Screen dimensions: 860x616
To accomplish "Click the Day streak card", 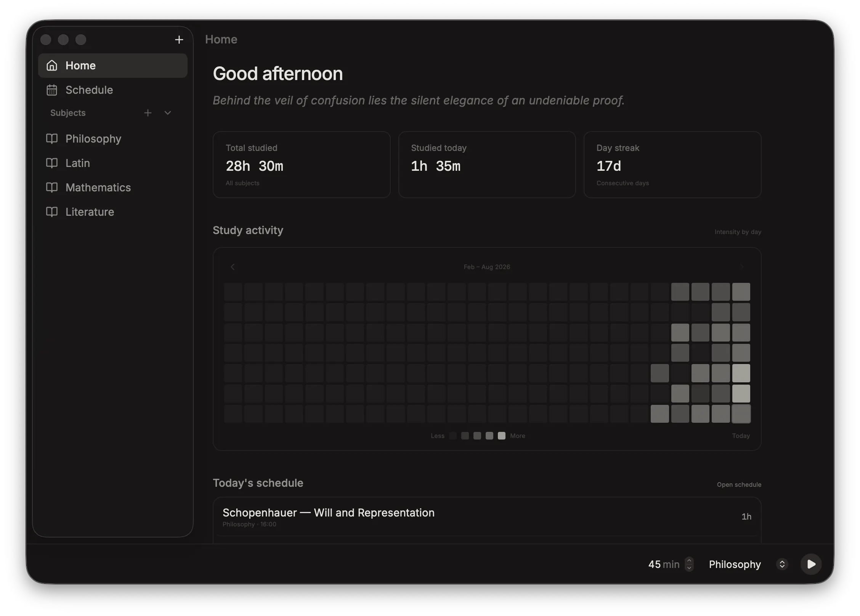I will (x=672, y=165).
